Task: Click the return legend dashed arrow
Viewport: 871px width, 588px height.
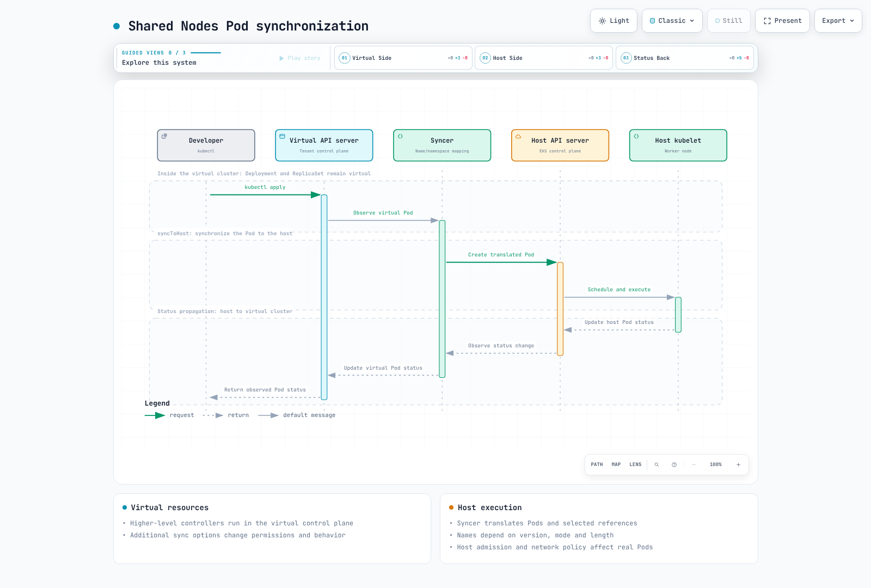Action: click(x=213, y=415)
